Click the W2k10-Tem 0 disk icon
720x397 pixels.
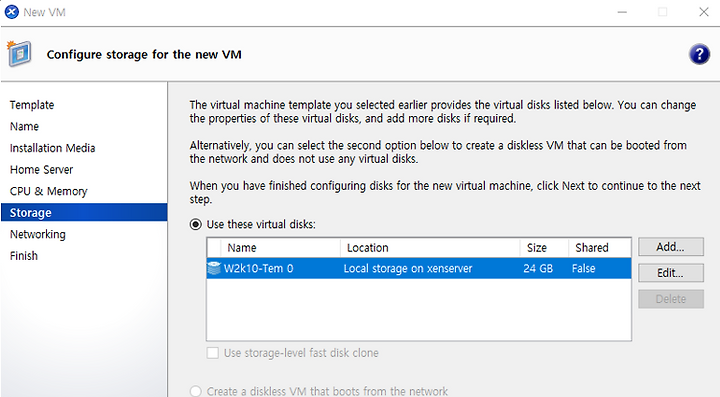(x=214, y=268)
